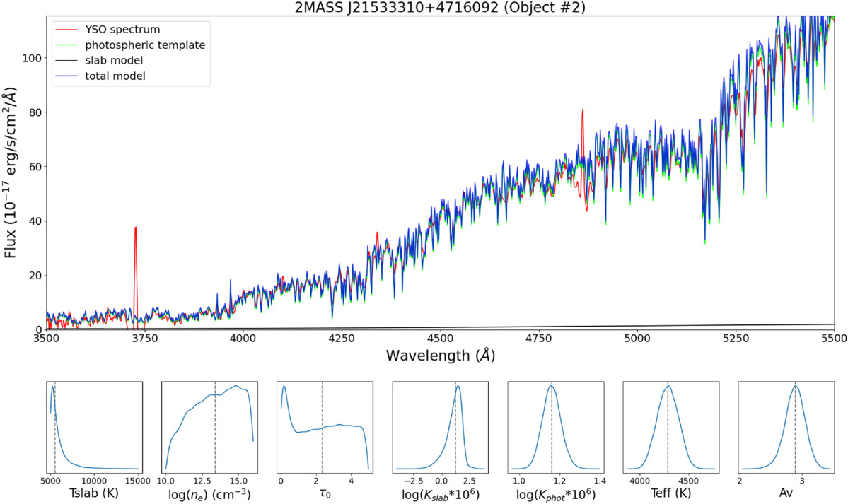Open the log(Kphot*10^6) posterior panel
The width and height of the screenshot is (848, 504).
(x=555, y=427)
